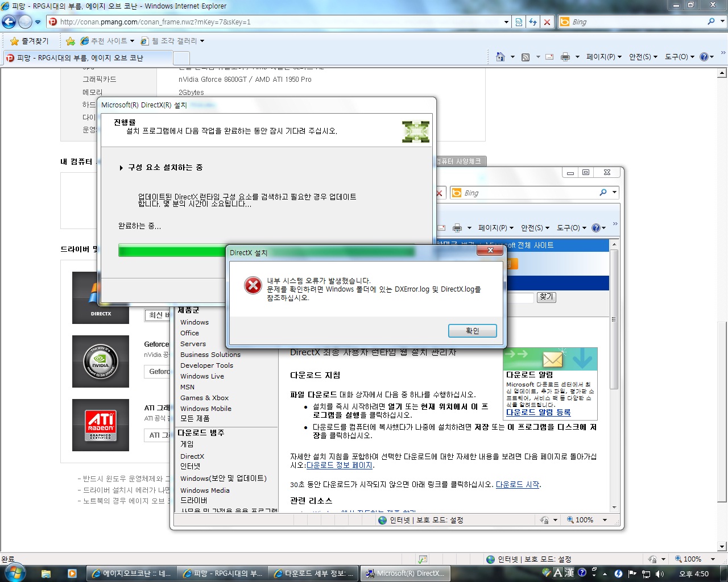728x582 pixels.
Task: Click the security lock icon in main status bar
Action: [653, 559]
